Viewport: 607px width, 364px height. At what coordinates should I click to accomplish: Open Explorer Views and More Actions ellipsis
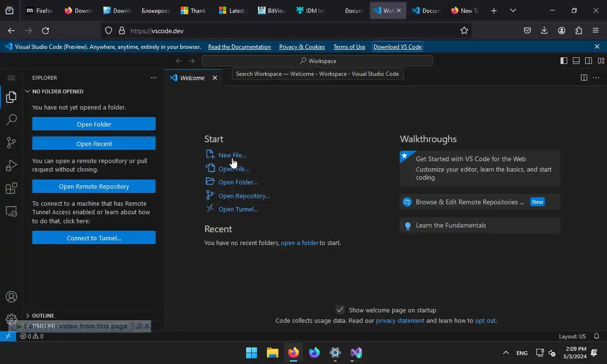(154, 78)
